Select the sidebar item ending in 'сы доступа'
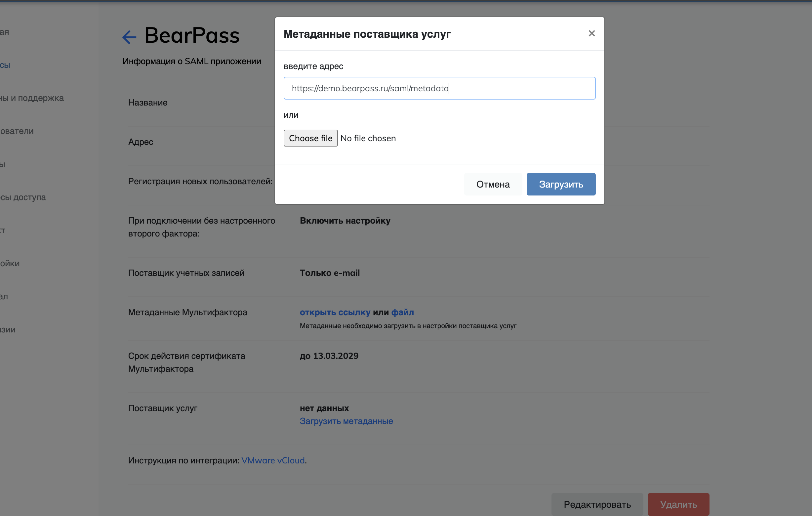This screenshot has height=516, width=812. [23, 197]
